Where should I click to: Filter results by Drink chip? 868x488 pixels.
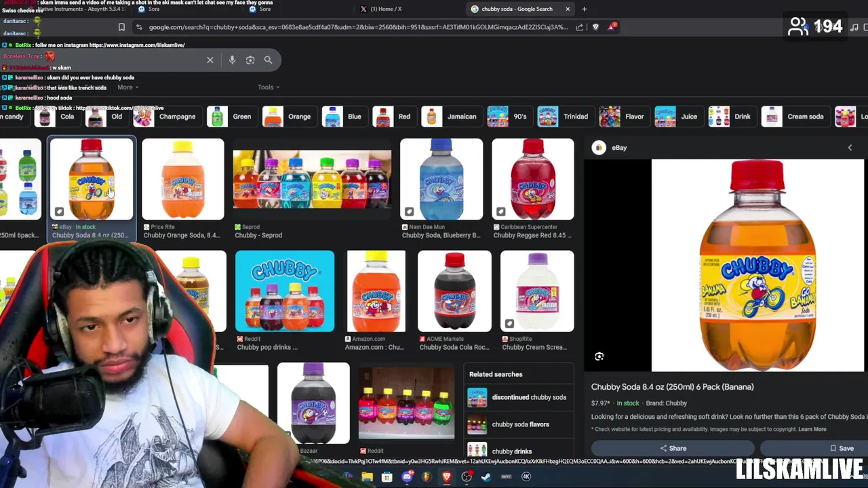pos(731,117)
